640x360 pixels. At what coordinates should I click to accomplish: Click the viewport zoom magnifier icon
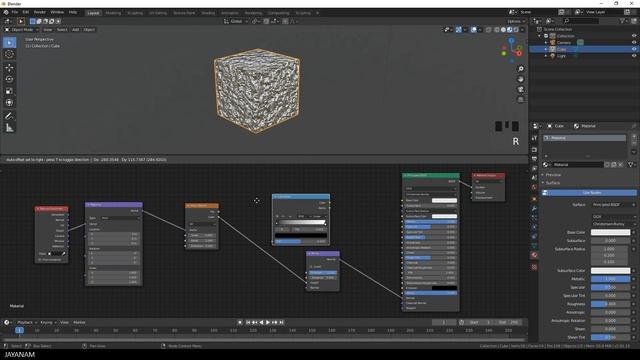point(520,69)
